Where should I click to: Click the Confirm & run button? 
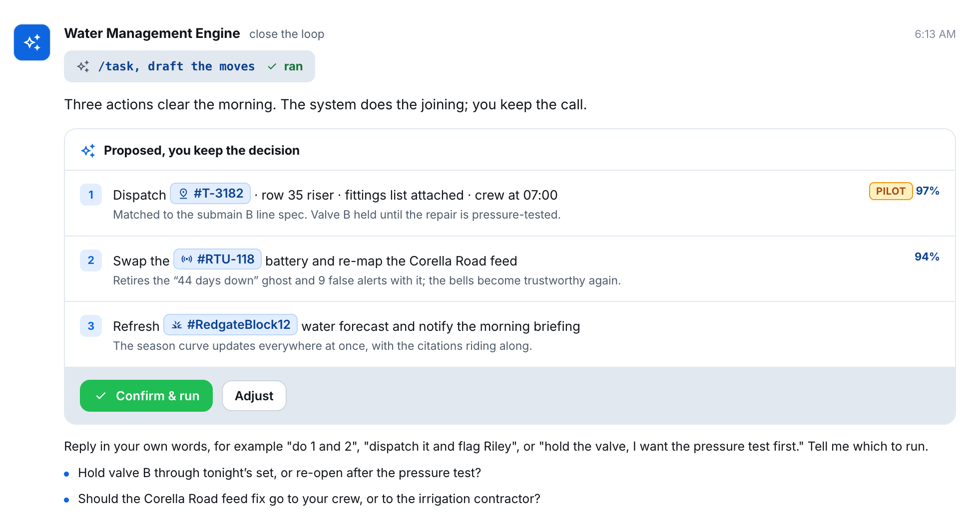coord(146,396)
